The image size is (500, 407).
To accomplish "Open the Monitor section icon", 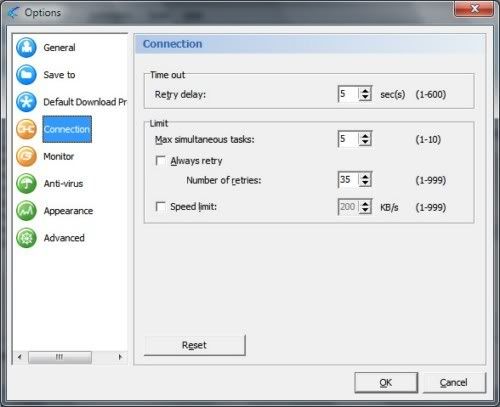I will (x=26, y=156).
